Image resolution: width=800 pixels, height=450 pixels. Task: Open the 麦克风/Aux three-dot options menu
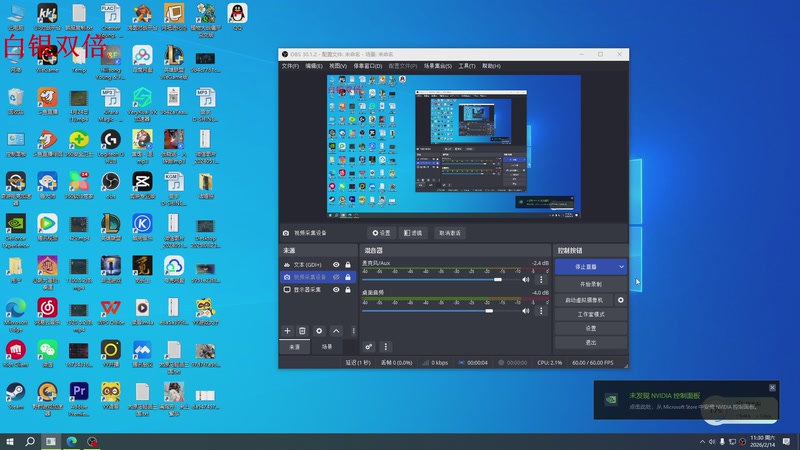point(541,280)
